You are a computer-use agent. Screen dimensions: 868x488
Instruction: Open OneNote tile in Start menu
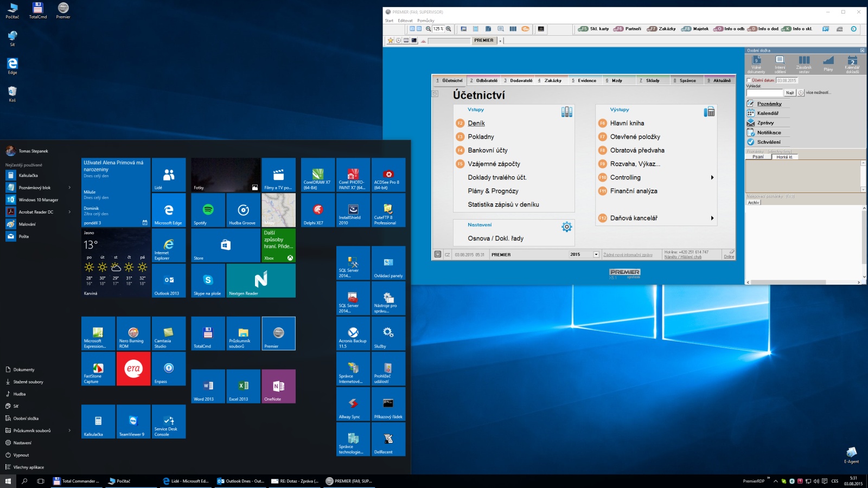coord(278,386)
